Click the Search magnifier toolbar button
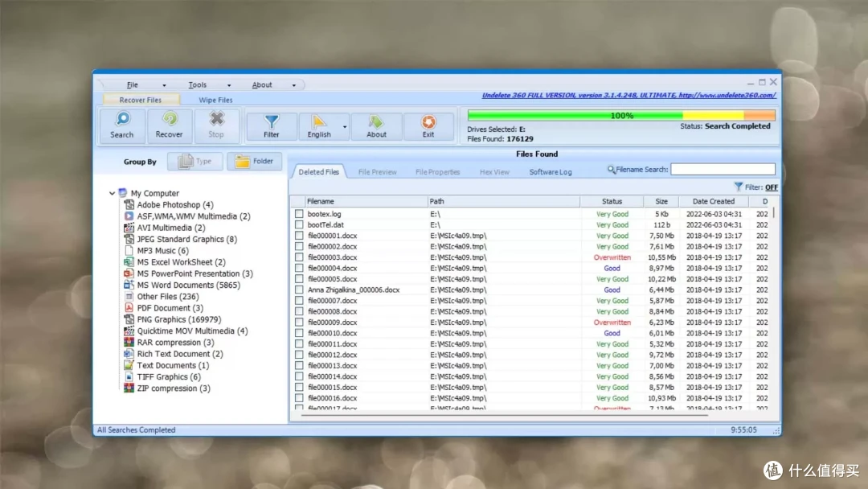868x489 pixels. tap(122, 125)
